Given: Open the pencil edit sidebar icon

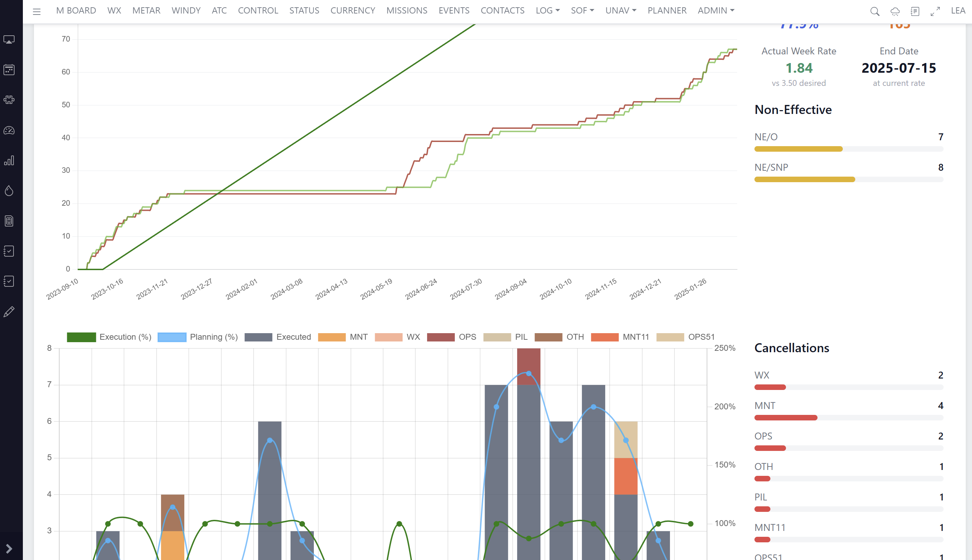Looking at the screenshot, I should click(x=9, y=312).
